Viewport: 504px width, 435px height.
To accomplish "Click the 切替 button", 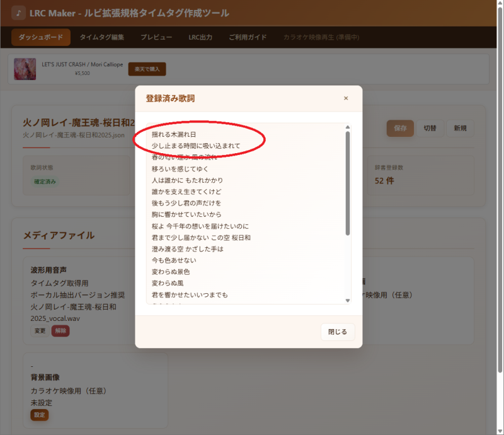I will (430, 128).
